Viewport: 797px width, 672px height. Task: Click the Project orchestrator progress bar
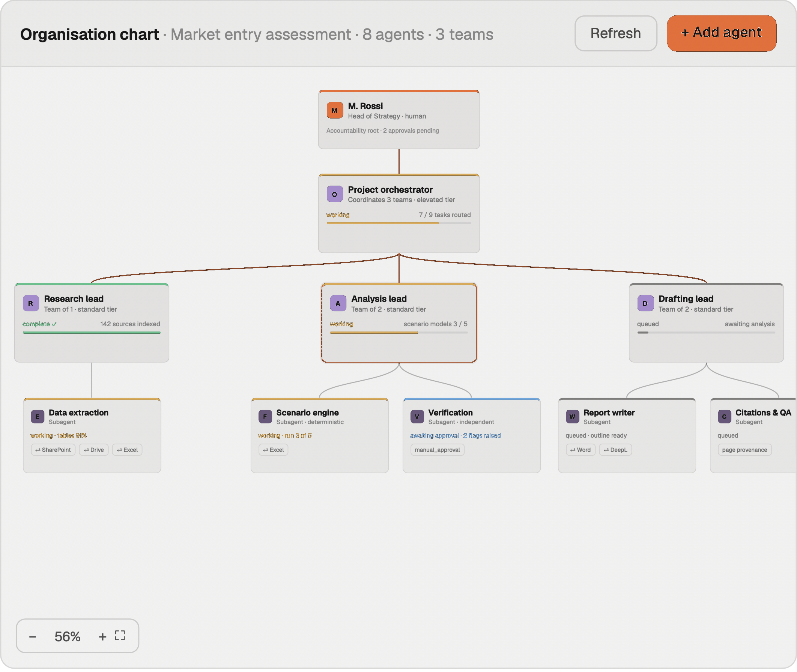pyautogui.click(x=399, y=223)
